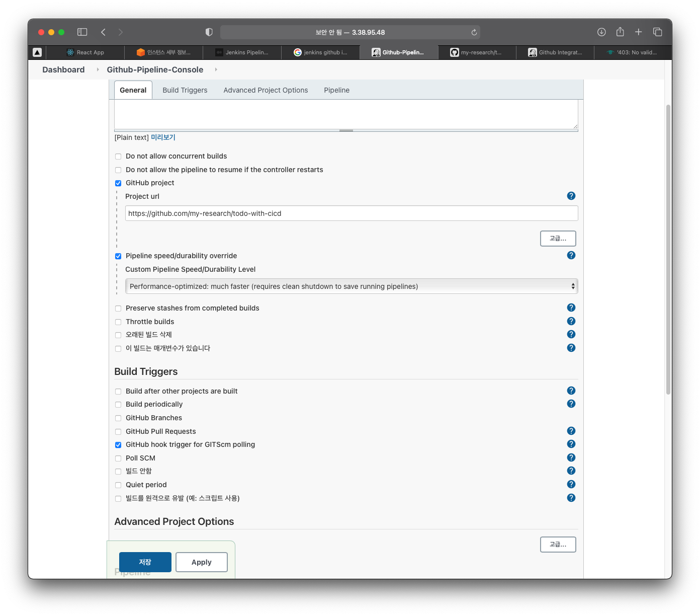The image size is (700, 616).
Task: Open help for 빌드 안함 option
Action: 571,471
